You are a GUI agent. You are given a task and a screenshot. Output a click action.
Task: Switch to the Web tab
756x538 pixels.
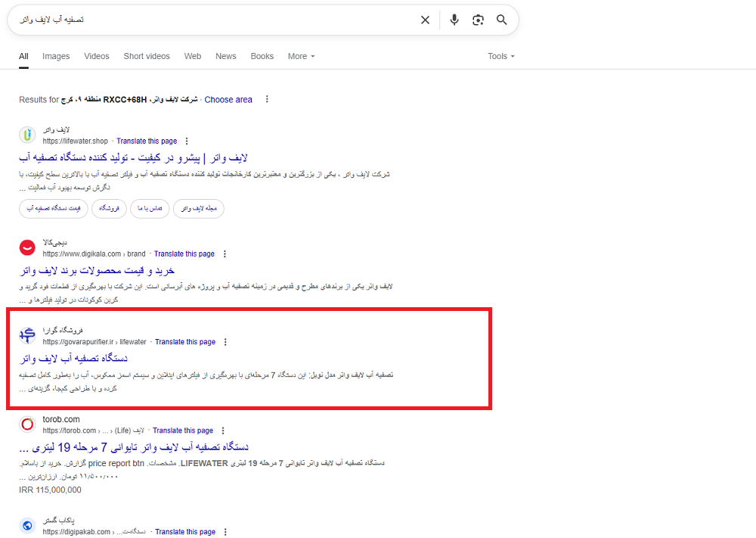click(x=192, y=57)
